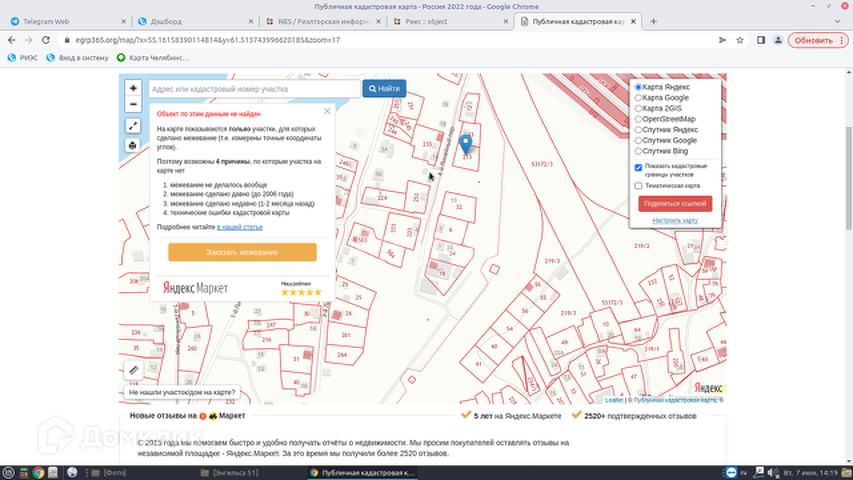853x480 pixels.
Task: Close the Публичная кадастровая карта tab
Action: [633, 22]
